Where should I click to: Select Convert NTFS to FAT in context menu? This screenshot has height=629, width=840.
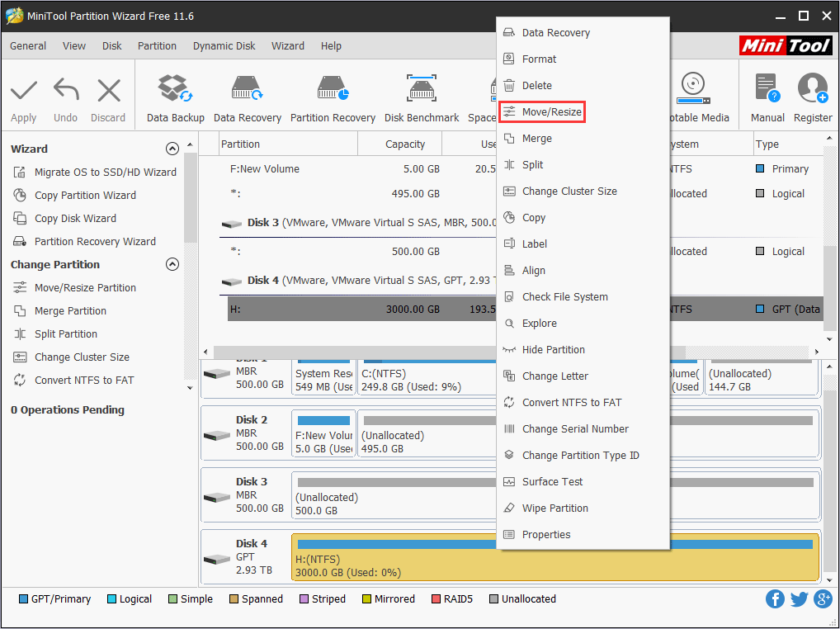coord(583,402)
